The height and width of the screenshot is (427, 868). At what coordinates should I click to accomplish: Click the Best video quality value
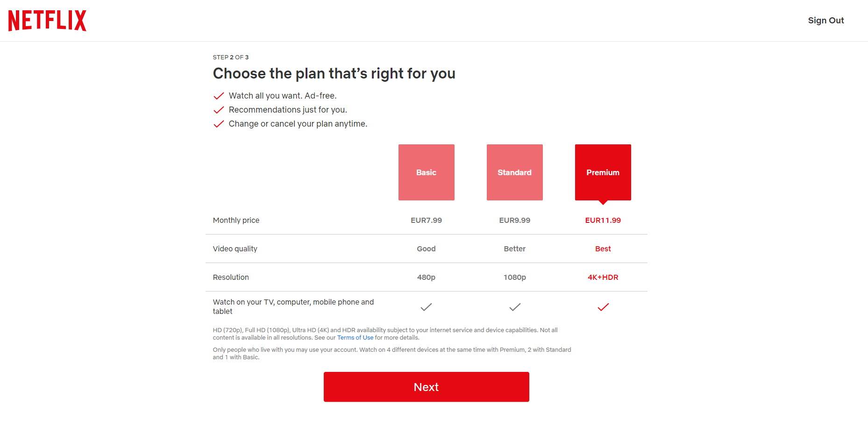coord(603,249)
